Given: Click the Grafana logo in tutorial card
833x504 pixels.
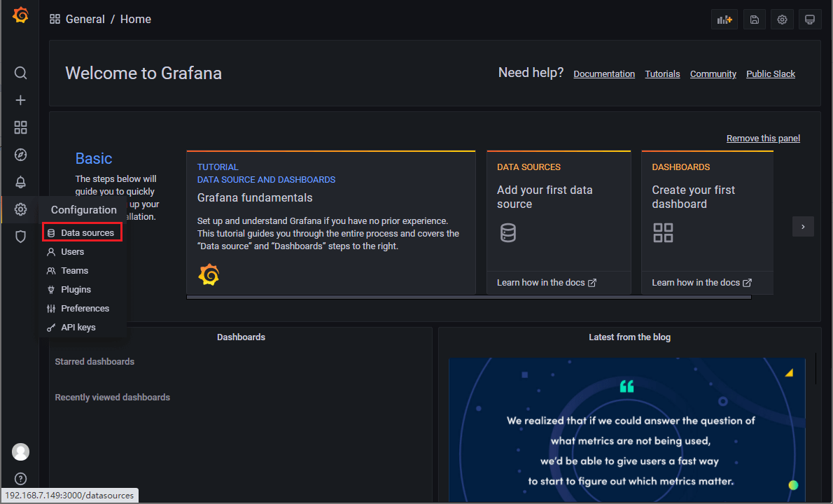Looking at the screenshot, I should coord(209,274).
